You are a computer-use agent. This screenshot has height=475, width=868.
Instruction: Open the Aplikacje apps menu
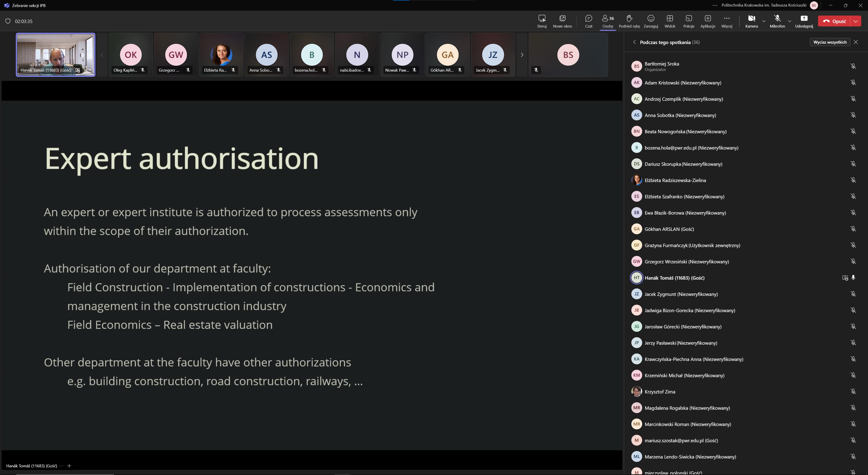point(707,21)
